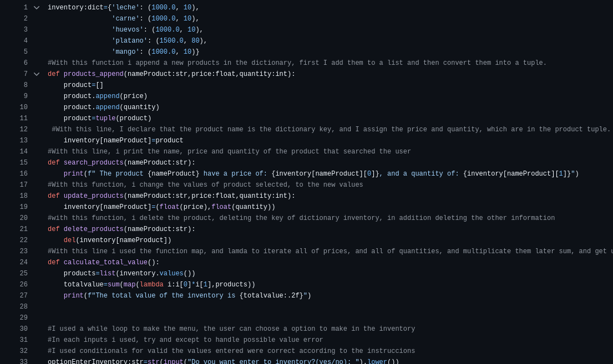Viewport: 613px width, 364px height.
Task: Collapse the inventory dict at line 1
Action: tap(37, 8)
